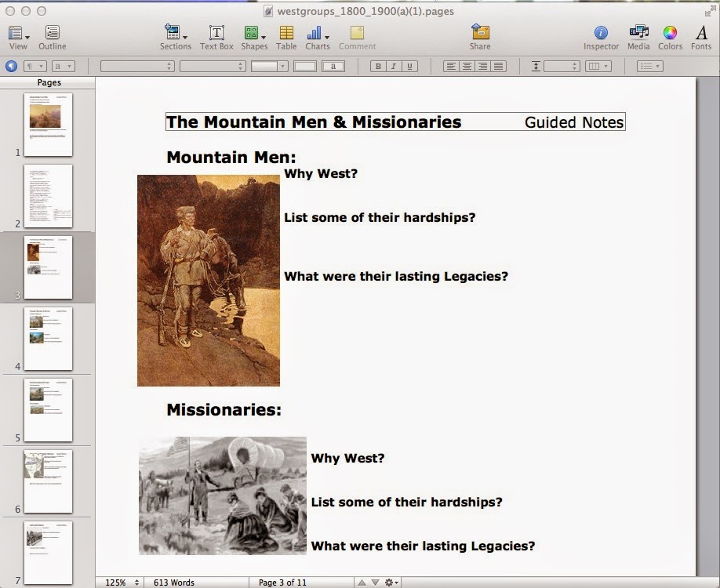Screen dimensions: 720x588
Task: Click the Mountain Men: heading
Action: click(231, 157)
